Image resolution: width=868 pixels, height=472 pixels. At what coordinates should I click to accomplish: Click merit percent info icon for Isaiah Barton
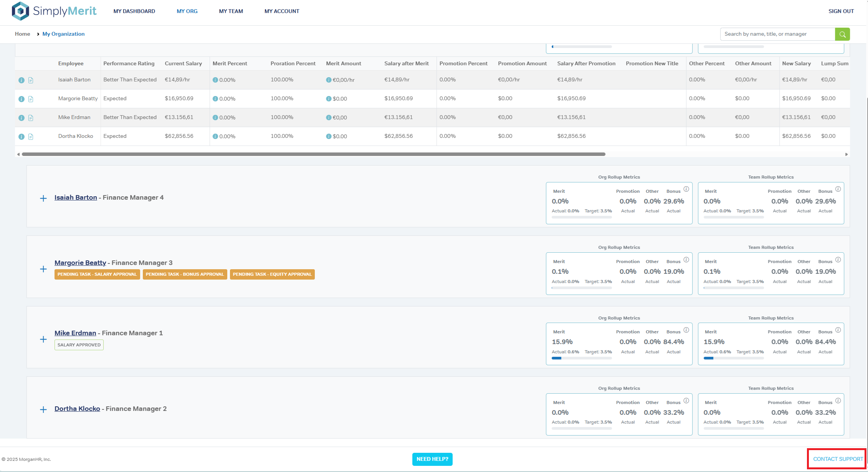point(215,80)
